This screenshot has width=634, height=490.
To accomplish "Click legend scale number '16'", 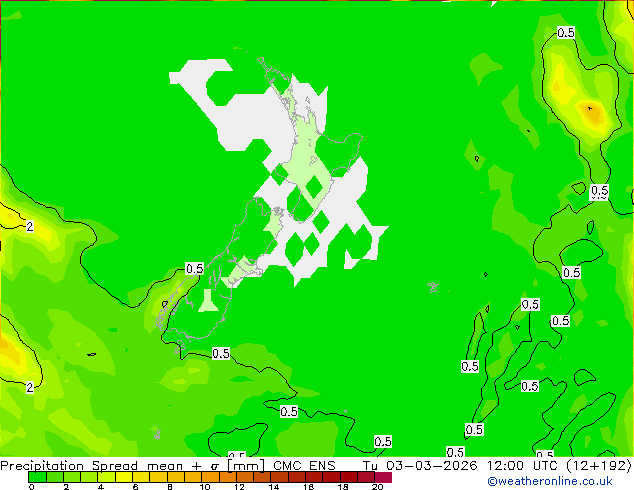I will 309,487.
